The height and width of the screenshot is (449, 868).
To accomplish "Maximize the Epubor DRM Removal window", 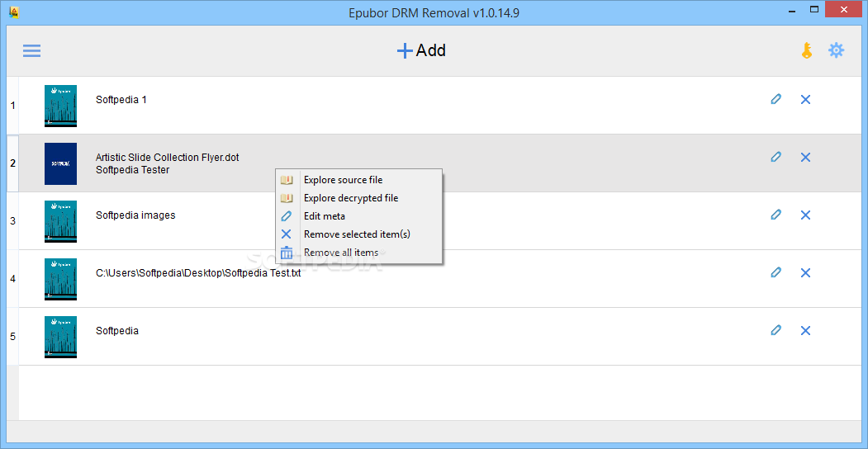I will click(x=814, y=9).
